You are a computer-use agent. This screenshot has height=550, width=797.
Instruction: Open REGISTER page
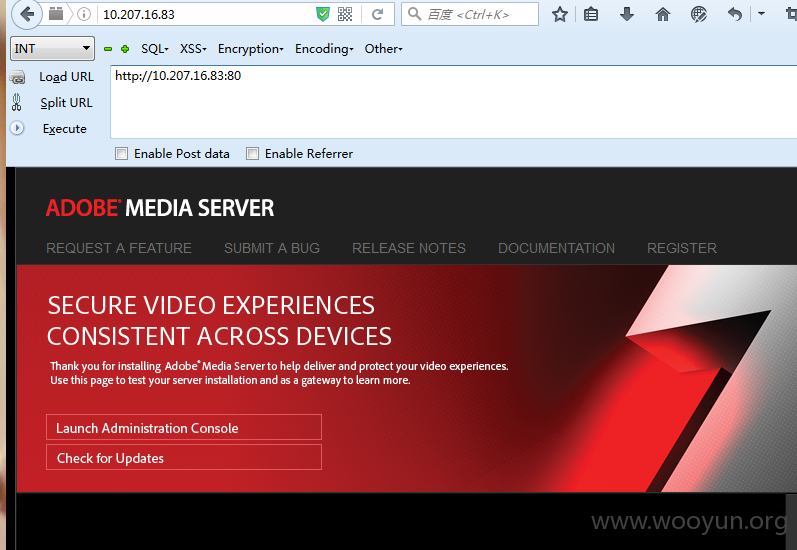[x=682, y=248]
